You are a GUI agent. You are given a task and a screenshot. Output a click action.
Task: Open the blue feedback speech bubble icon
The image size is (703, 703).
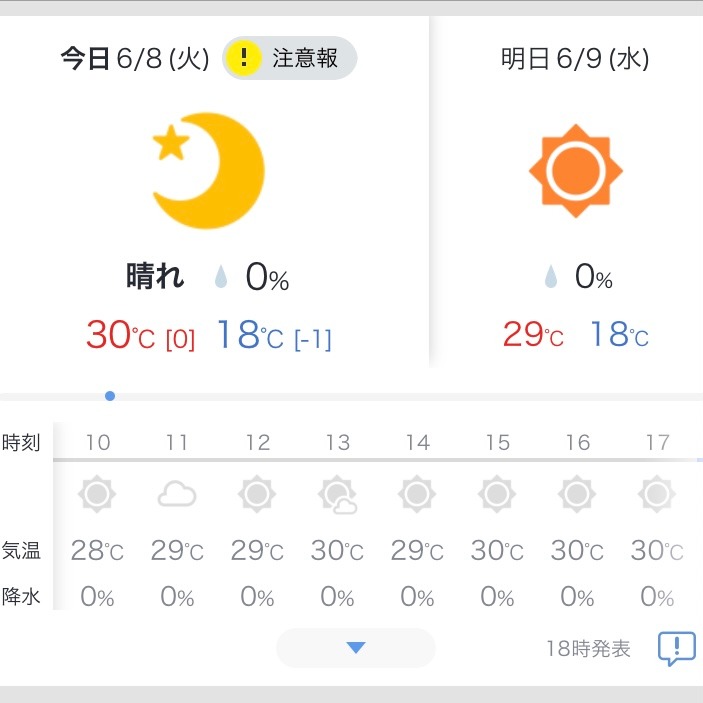click(x=677, y=648)
